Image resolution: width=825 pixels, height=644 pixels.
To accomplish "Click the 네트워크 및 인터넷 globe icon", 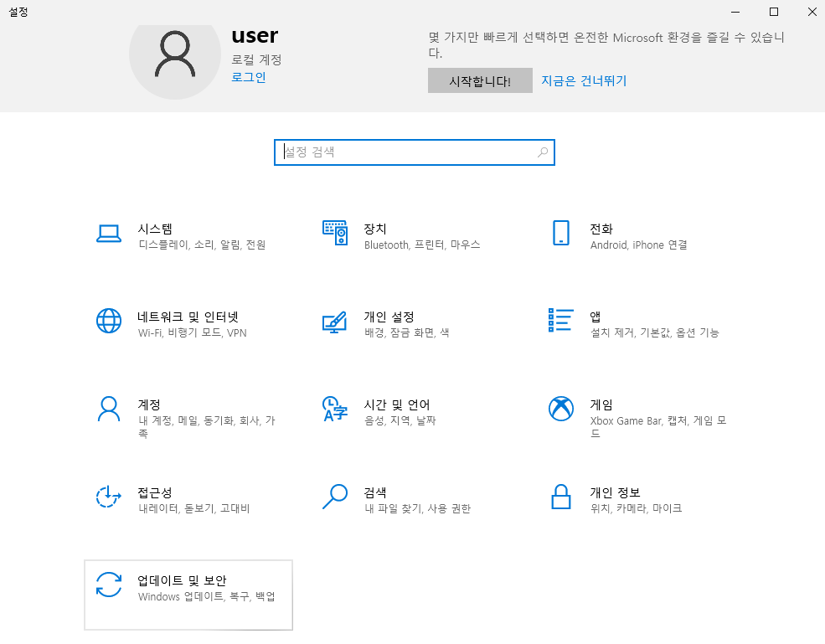I will pyautogui.click(x=109, y=321).
